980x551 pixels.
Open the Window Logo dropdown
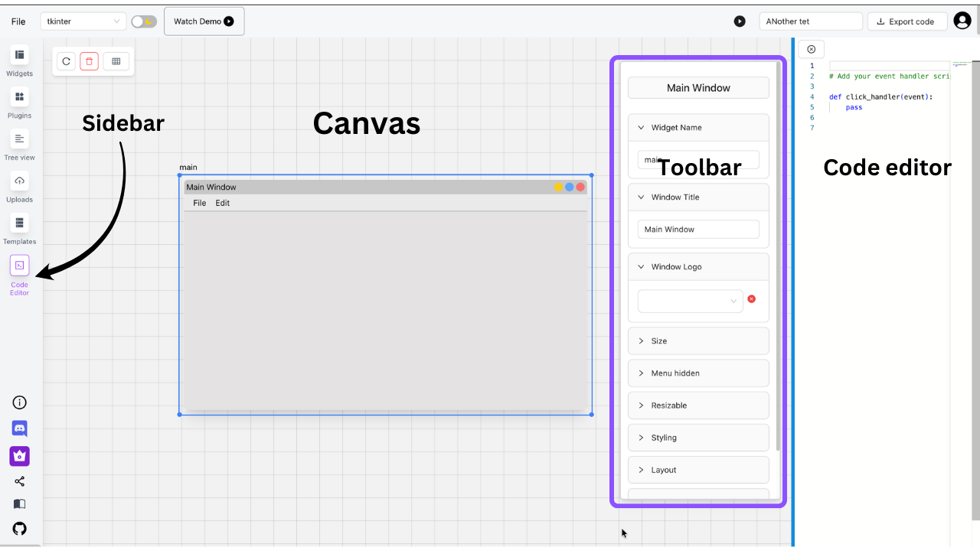[690, 301]
